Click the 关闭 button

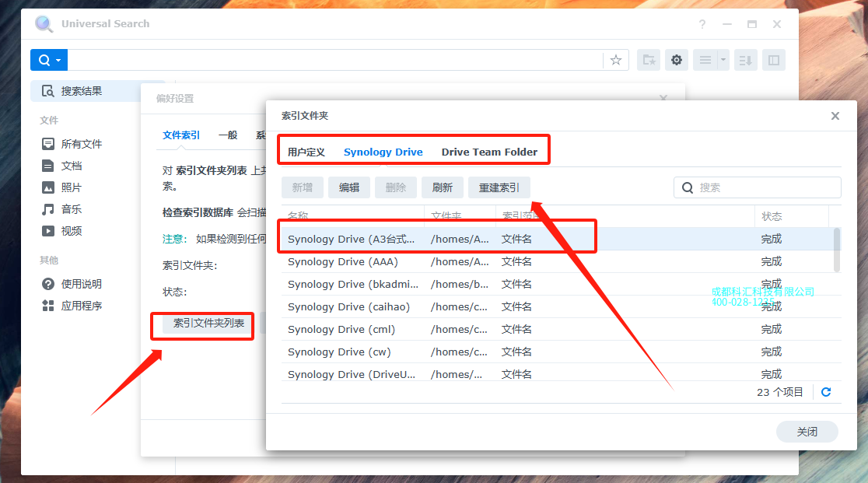pyautogui.click(x=807, y=432)
